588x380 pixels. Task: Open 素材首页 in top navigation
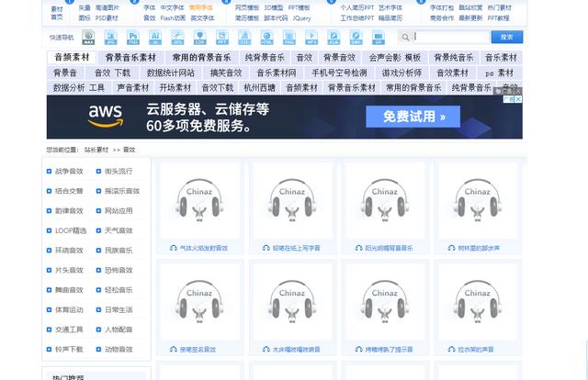(57, 13)
